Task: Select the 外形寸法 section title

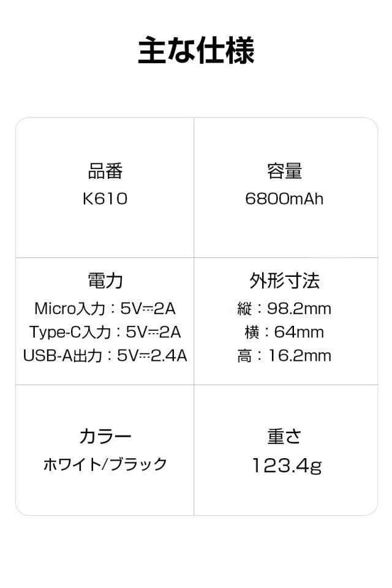Action: 284,281
